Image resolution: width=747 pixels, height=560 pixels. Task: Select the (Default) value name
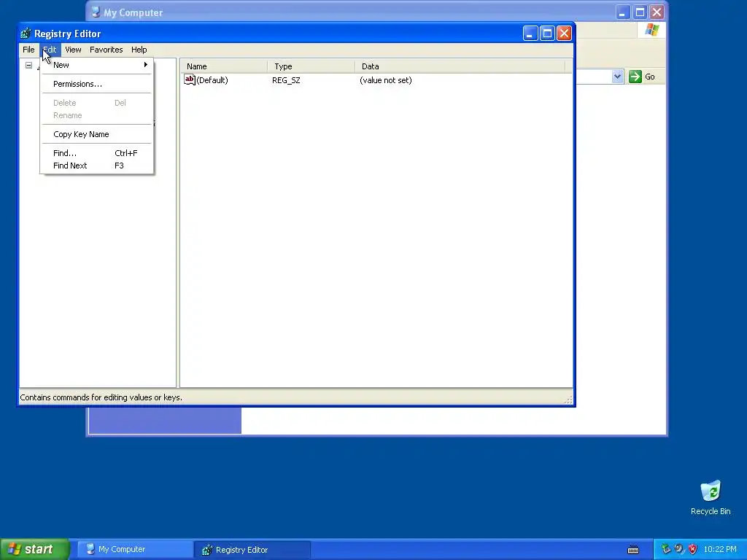click(212, 80)
